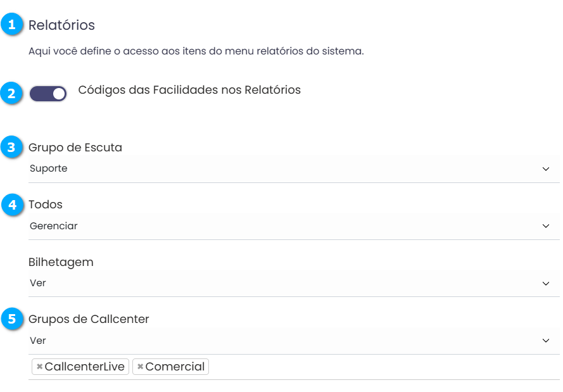
Task: Click the step 4 marker badge
Action: 12,205
